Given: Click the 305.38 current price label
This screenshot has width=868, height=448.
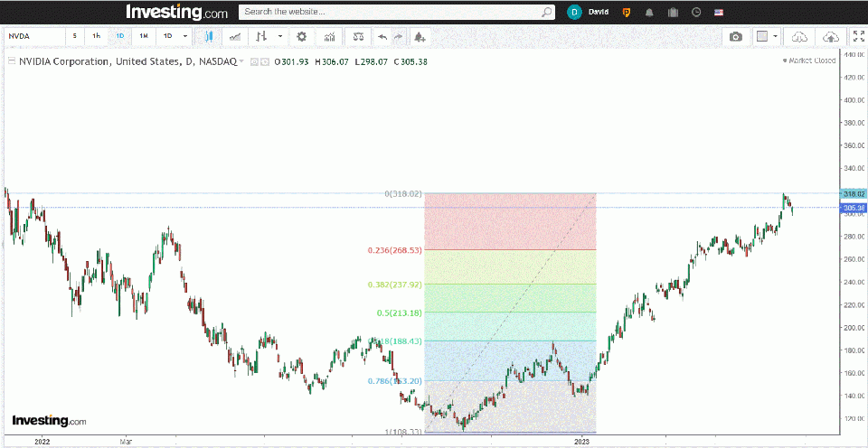Looking at the screenshot, I should [852, 208].
